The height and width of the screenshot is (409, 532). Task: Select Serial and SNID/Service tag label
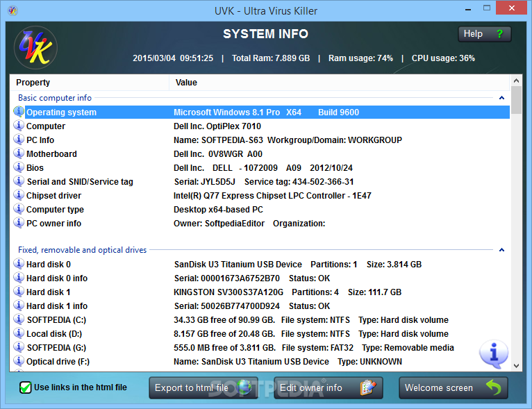click(80, 182)
